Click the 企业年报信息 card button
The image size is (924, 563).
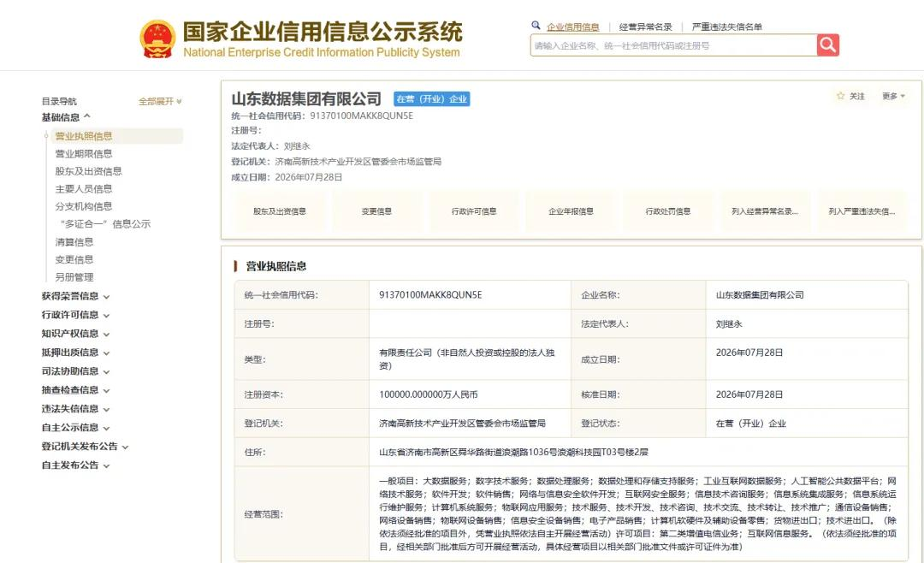coord(571,211)
